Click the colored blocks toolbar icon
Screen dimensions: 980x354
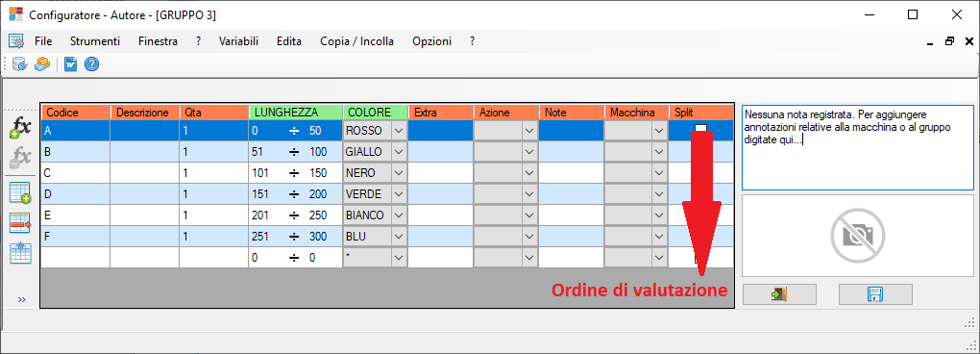tap(42, 63)
